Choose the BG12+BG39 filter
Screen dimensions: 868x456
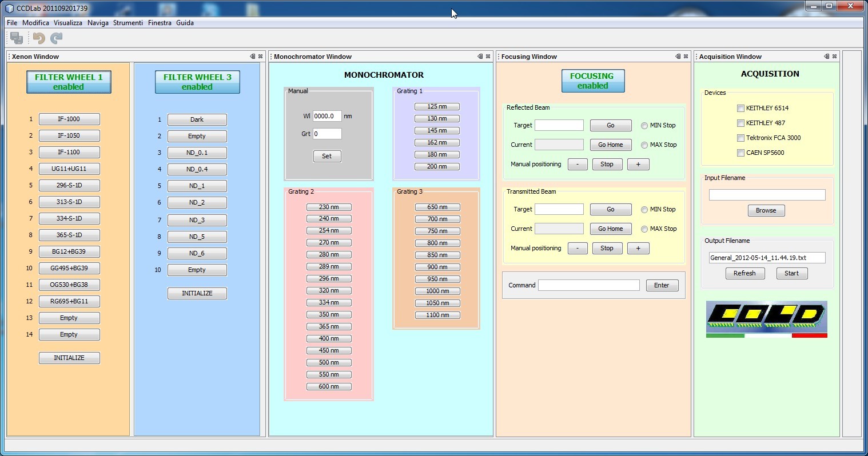pyautogui.click(x=69, y=251)
